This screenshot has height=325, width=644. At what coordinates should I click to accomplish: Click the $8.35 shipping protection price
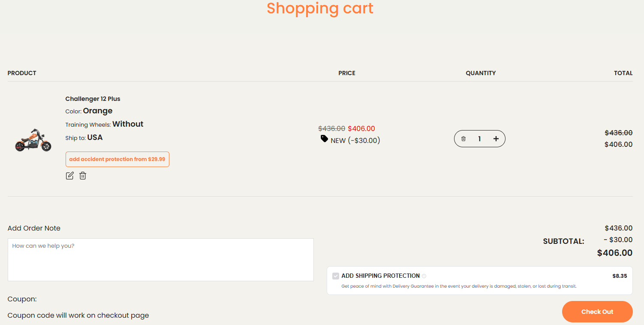(x=620, y=276)
